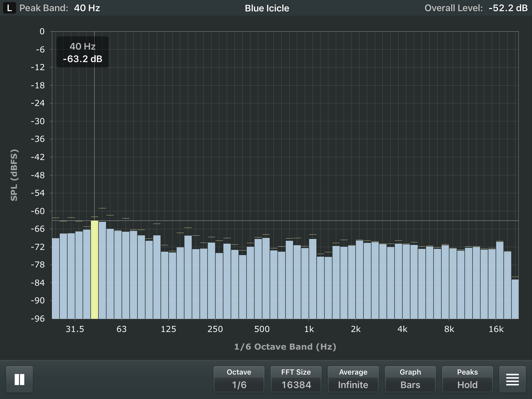
Task: Tap the Overall Level -52.2 dB readout
Action: (x=476, y=8)
